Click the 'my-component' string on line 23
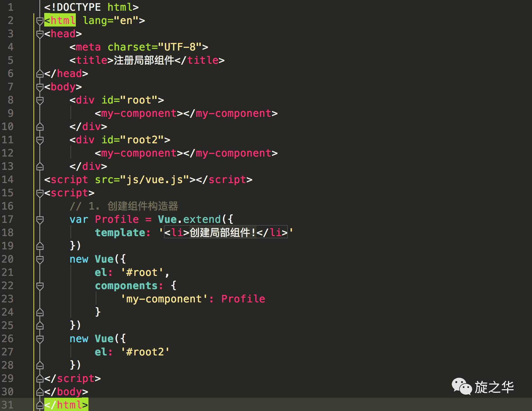 (164, 299)
